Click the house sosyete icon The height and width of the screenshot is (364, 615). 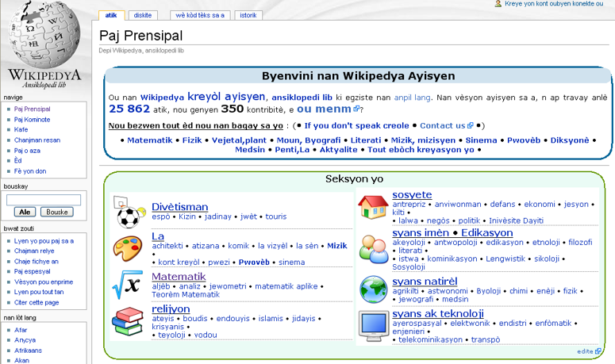click(x=373, y=207)
